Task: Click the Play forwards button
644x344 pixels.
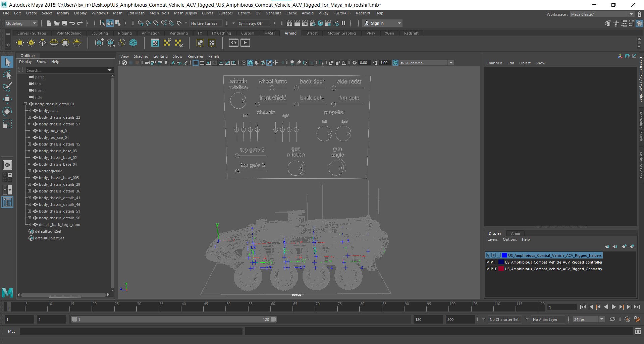Action: 613,307
